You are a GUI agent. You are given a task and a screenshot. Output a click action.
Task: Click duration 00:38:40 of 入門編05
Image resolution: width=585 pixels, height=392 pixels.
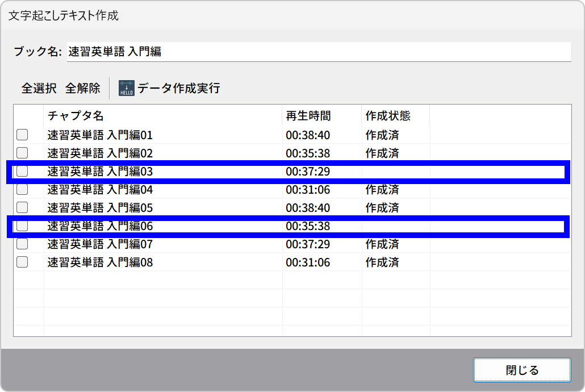(308, 207)
